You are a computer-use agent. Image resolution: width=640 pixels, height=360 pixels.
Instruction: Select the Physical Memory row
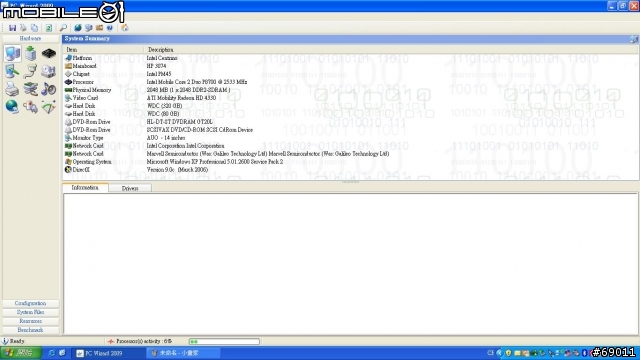pyautogui.click(x=351, y=90)
